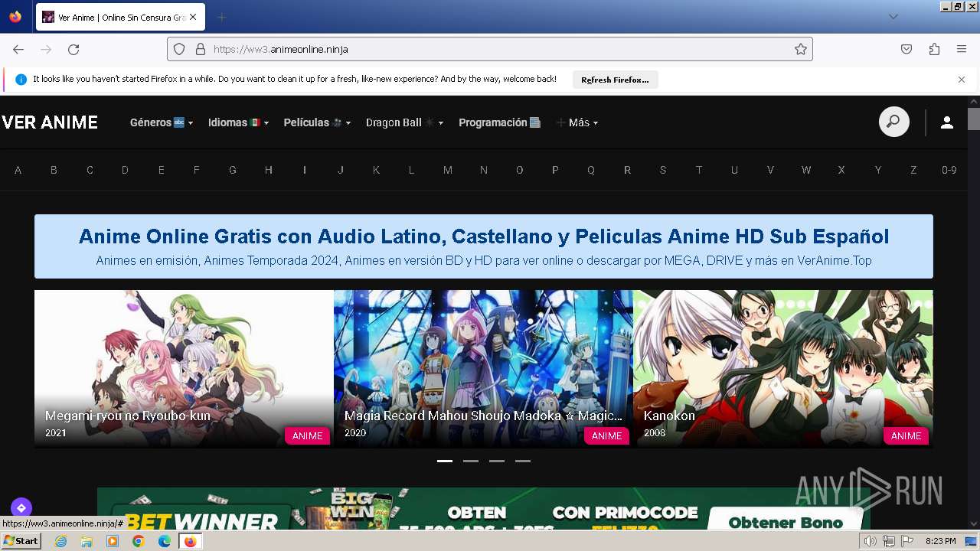Launch Microsoft Edge from the taskbar

(165, 541)
